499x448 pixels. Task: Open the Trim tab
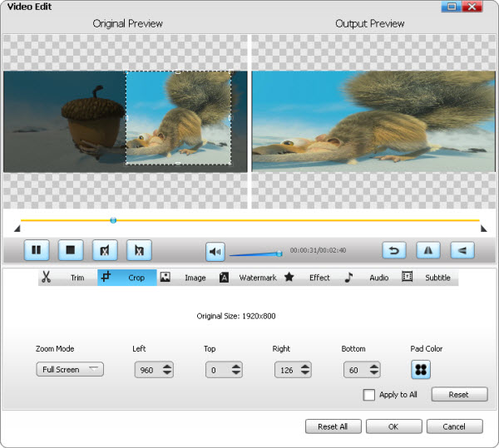[x=68, y=278]
